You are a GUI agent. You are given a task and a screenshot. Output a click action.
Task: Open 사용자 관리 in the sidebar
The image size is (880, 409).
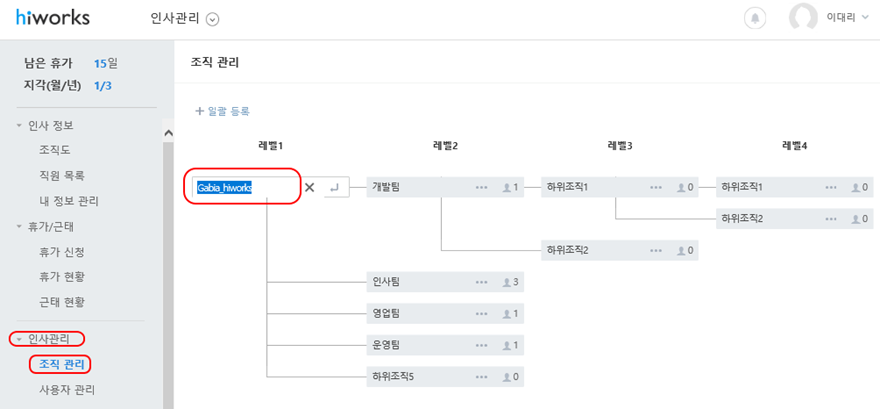click(67, 389)
